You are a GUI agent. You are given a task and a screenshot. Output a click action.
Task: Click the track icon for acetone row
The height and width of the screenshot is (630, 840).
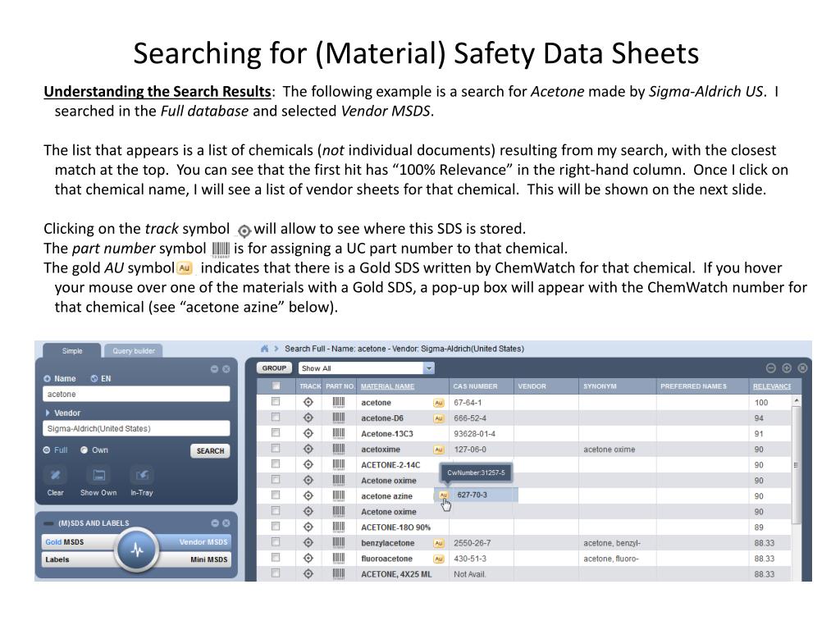click(308, 402)
